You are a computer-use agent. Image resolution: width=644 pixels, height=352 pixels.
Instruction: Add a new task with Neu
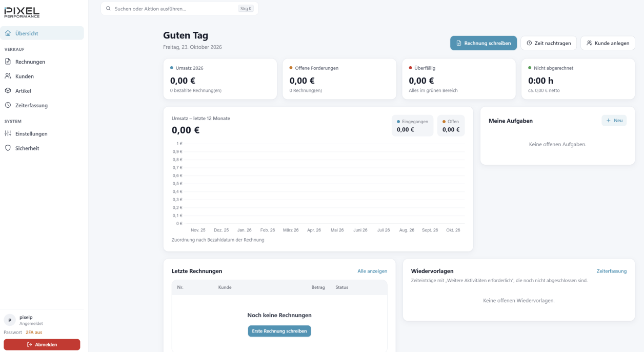click(x=614, y=121)
